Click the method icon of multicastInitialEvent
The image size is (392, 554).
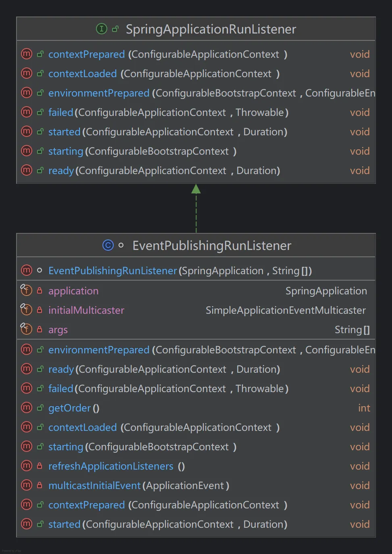coord(27,485)
